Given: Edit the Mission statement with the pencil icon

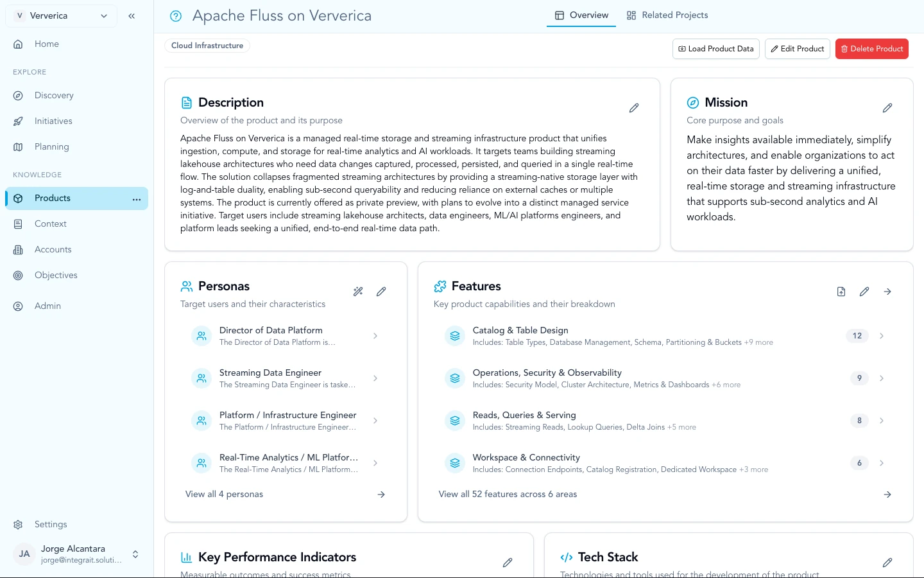Looking at the screenshot, I should [887, 108].
